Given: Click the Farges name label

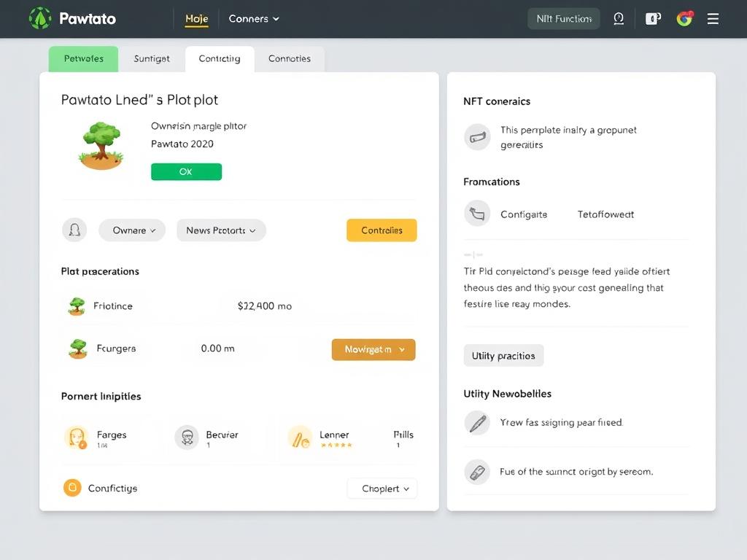Looking at the screenshot, I should point(112,435).
